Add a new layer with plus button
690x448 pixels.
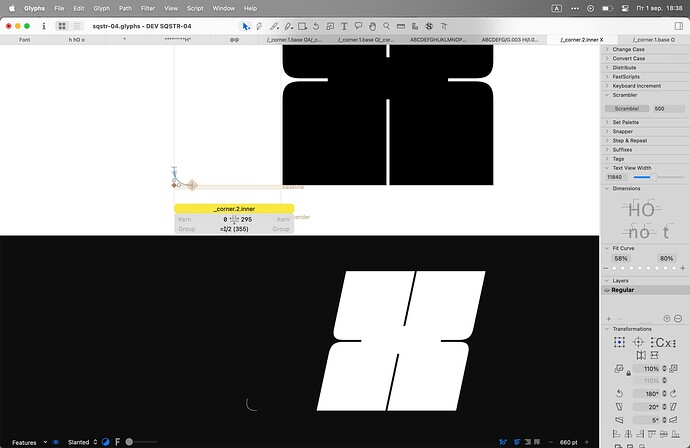point(609,319)
